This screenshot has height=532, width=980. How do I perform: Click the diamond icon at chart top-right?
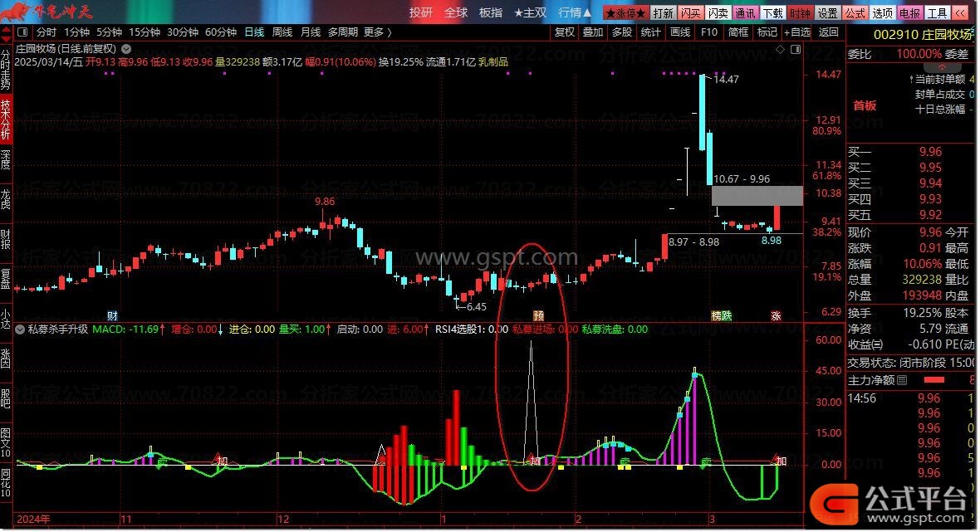[780, 49]
